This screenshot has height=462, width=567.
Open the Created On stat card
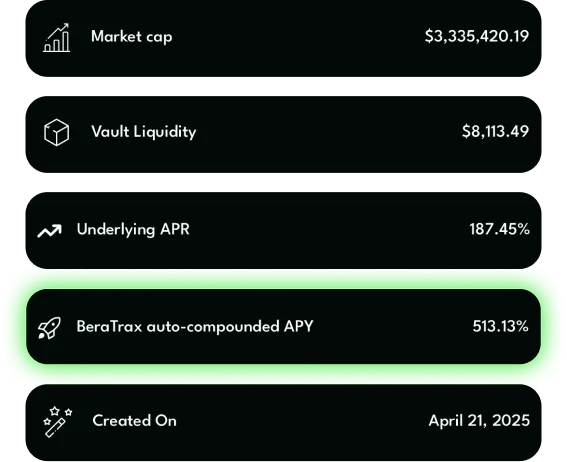(284, 423)
